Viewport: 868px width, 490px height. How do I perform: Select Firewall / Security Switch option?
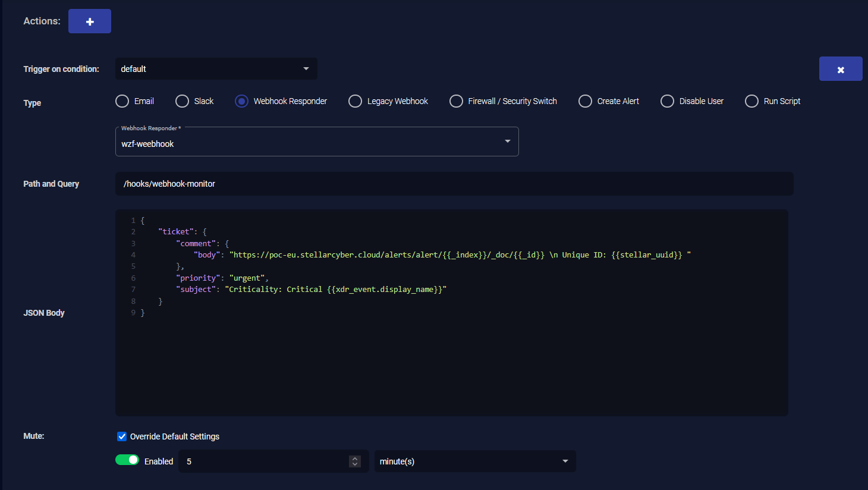[457, 101]
